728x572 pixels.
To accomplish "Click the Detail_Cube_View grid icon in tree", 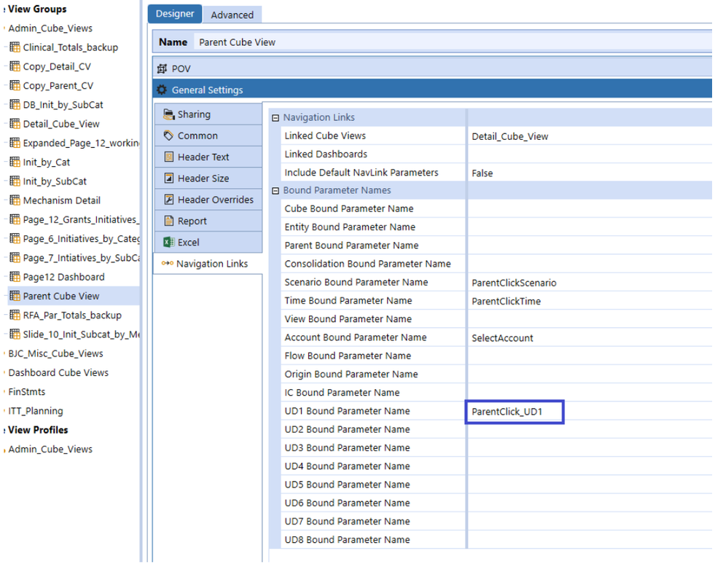I will point(15,123).
